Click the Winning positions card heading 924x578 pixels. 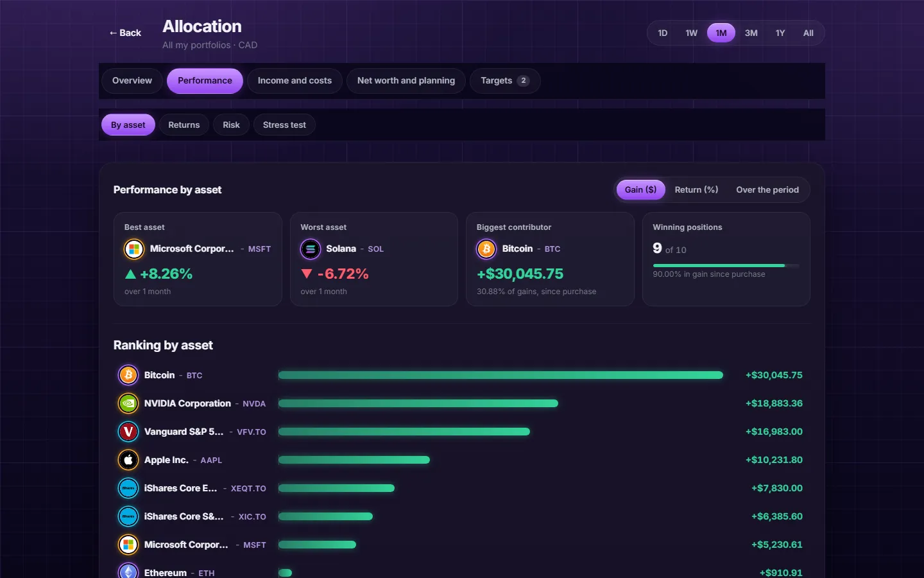point(687,227)
